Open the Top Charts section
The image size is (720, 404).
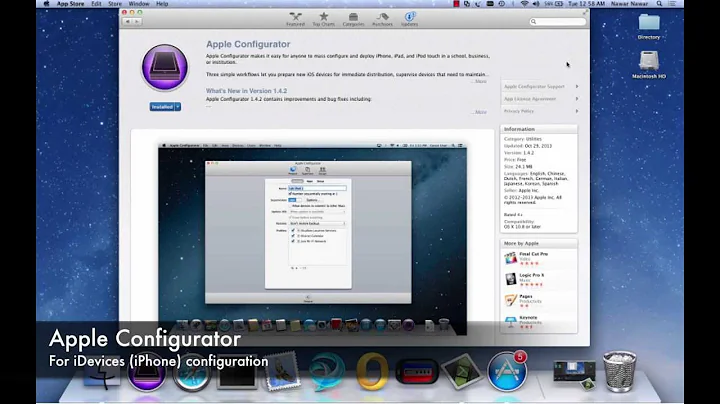[x=324, y=19]
